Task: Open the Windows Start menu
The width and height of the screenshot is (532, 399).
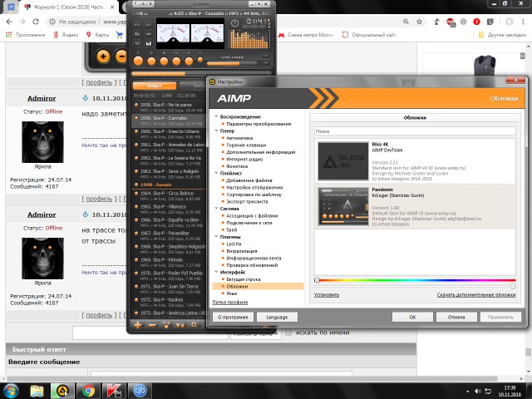Action: click(x=11, y=391)
